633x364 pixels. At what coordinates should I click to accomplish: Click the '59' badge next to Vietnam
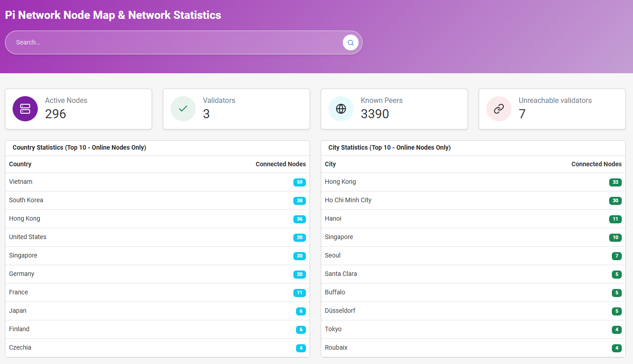tap(300, 182)
